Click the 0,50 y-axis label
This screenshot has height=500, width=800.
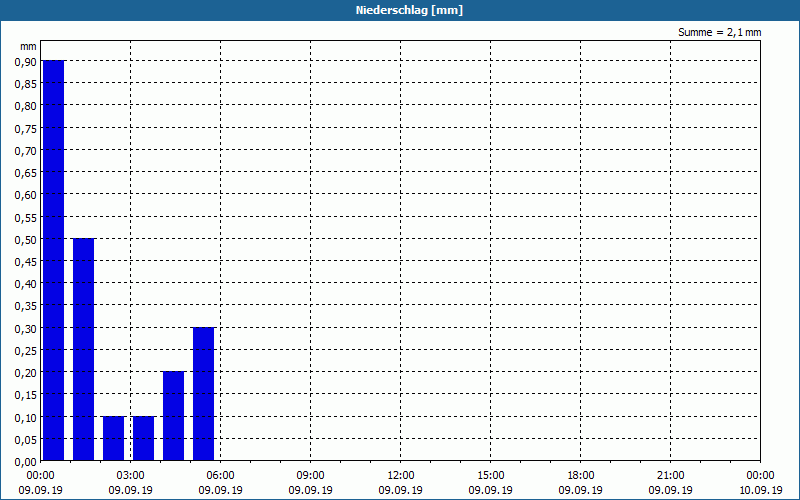(26, 240)
